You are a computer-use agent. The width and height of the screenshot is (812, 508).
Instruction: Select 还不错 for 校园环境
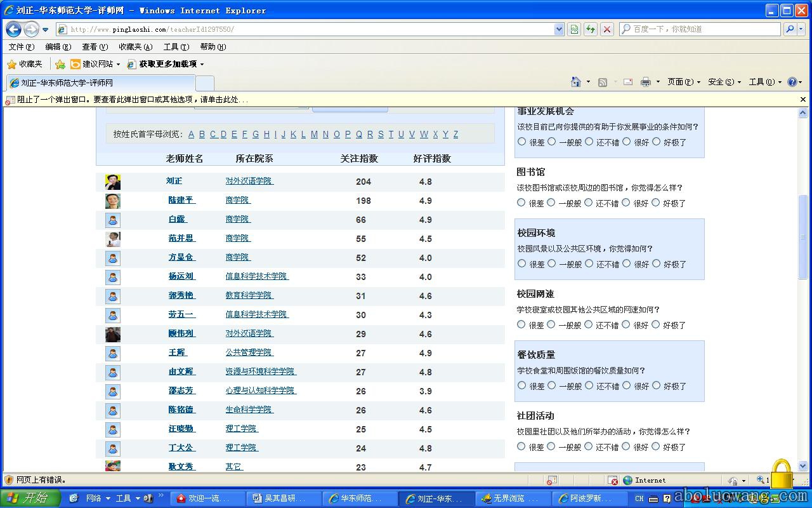pyautogui.click(x=589, y=264)
